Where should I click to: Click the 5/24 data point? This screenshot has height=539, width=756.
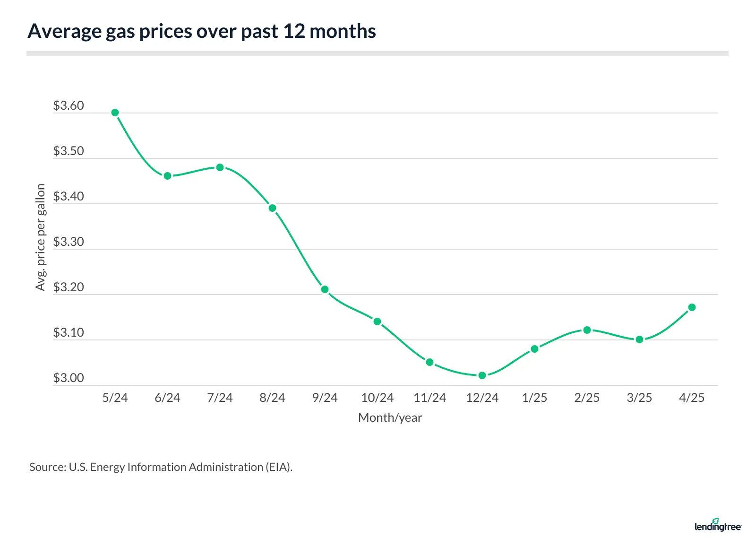pyautogui.click(x=115, y=113)
